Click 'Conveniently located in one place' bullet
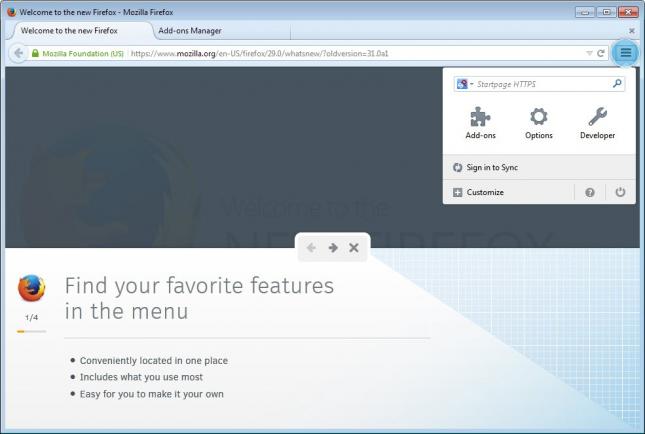The height and width of the screenshot is (434, 645). point(153,360)
